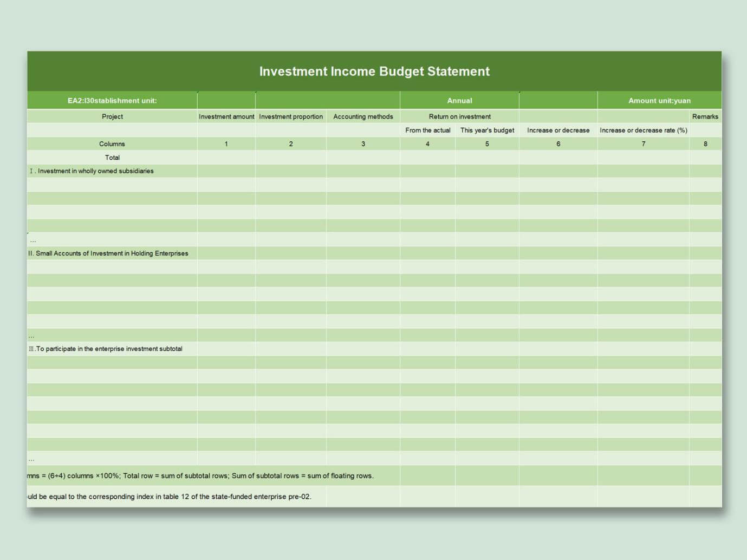Click the Increase or decrease sub-header
The height and width of the screenshot is (560, 747).
(557, 130)
